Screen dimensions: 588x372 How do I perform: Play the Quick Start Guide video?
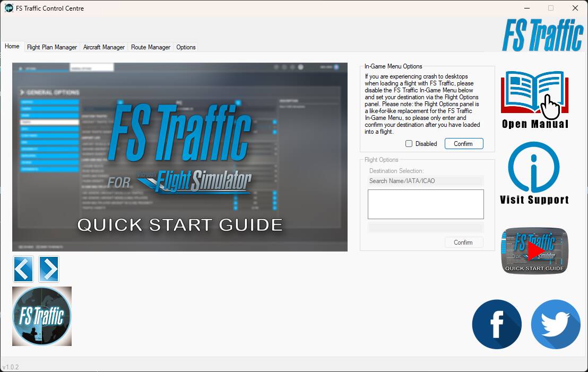(534, 249)
